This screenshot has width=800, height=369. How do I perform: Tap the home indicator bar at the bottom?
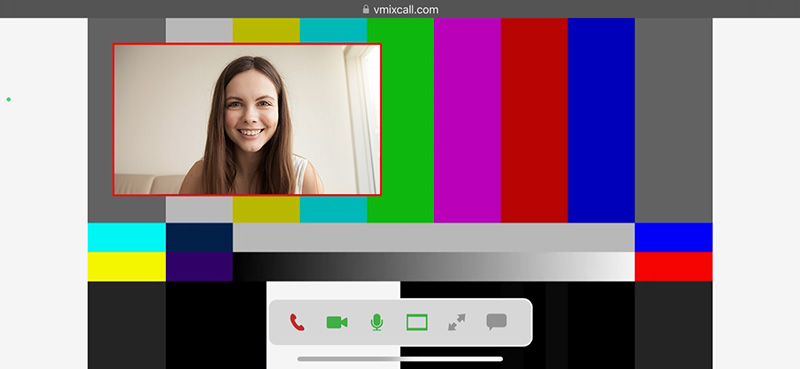[400, 359]
